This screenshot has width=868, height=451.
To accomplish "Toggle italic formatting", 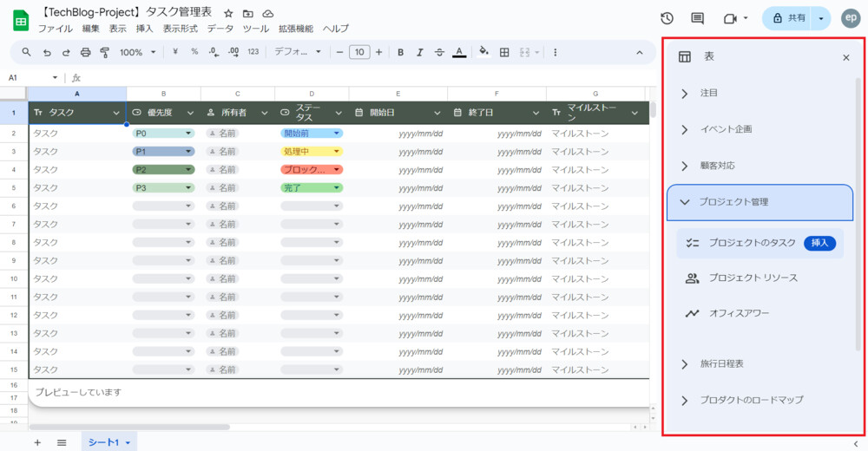I will click(x=420, y=52).
